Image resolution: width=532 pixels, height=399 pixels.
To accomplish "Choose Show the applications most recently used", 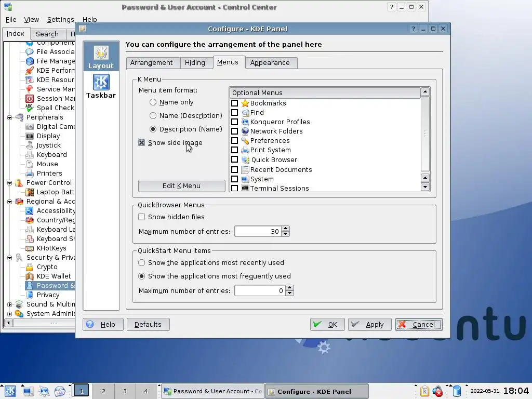I will (x=141, y=262).
